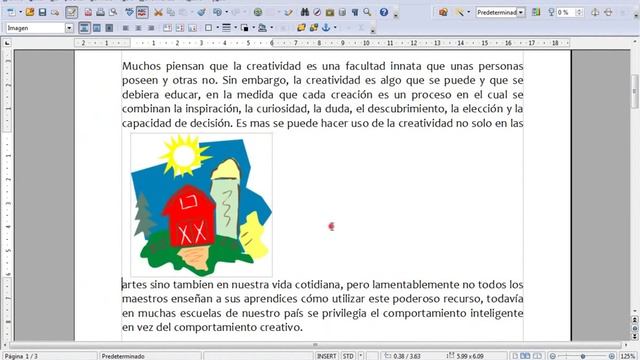
Task: Click the Zoom magnifier icon in toolbar
Action: pos(367,12)
